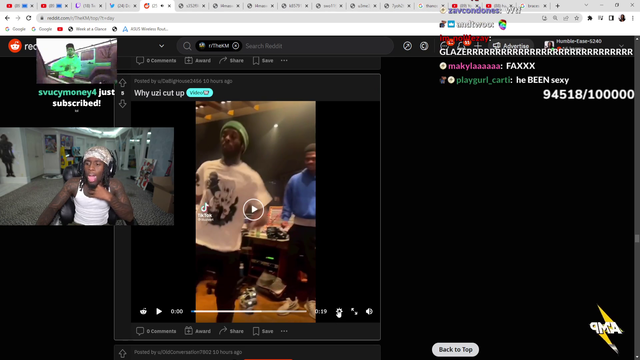Expand the Reddit home feed dropdown chevron
Image resolution: width=640 pixels, height=360 pixels.
click(162, 46)
